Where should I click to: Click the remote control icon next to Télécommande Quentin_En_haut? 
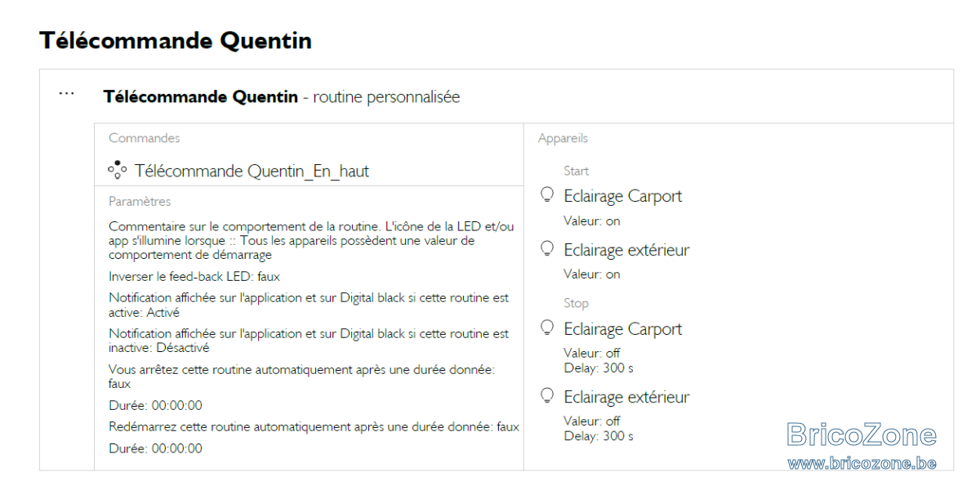click(117, 169)
